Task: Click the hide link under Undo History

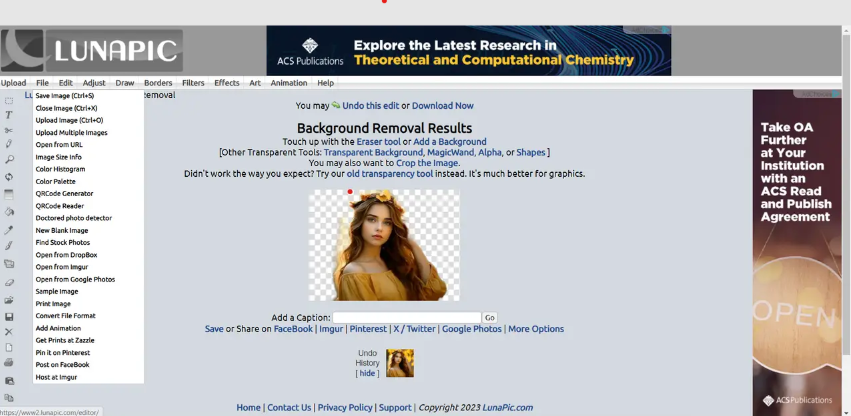Action: tap(367, 373)
